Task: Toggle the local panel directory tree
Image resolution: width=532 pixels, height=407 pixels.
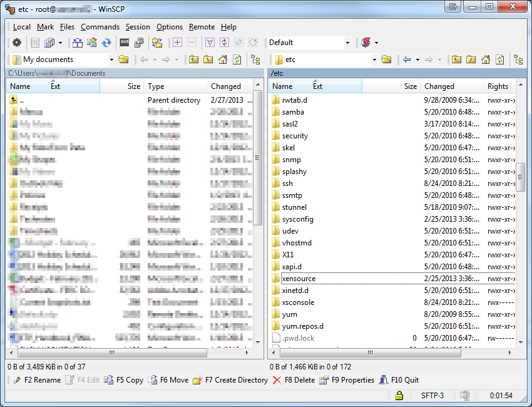Action: coord(255,59)
